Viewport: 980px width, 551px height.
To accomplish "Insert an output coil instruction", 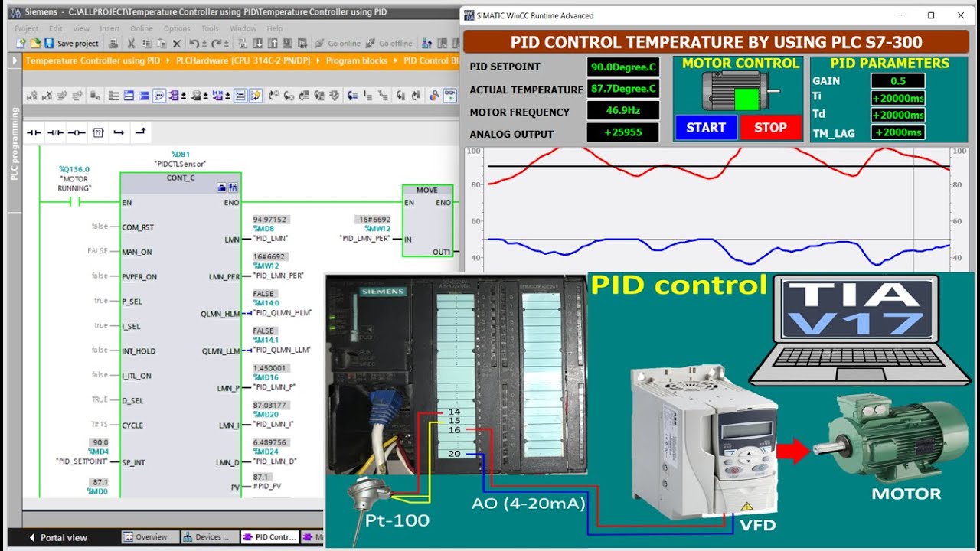I will [x=76, y=132].
